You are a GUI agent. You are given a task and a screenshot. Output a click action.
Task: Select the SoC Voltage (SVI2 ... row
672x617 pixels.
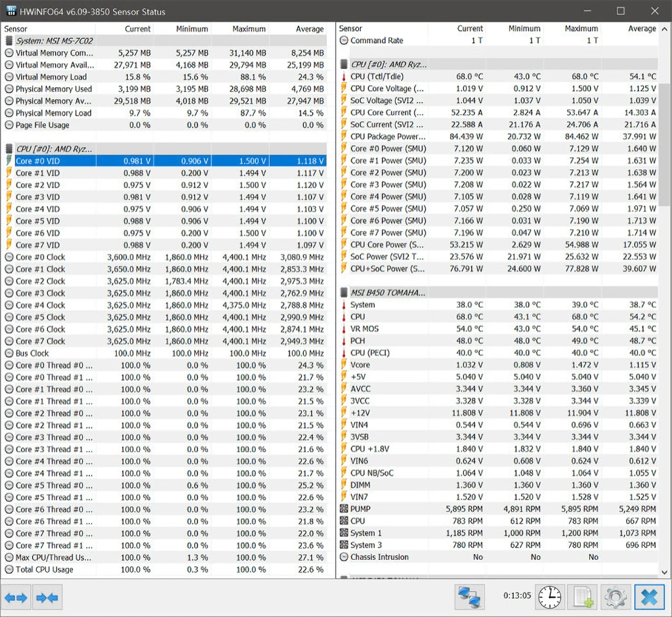[497, 101]
